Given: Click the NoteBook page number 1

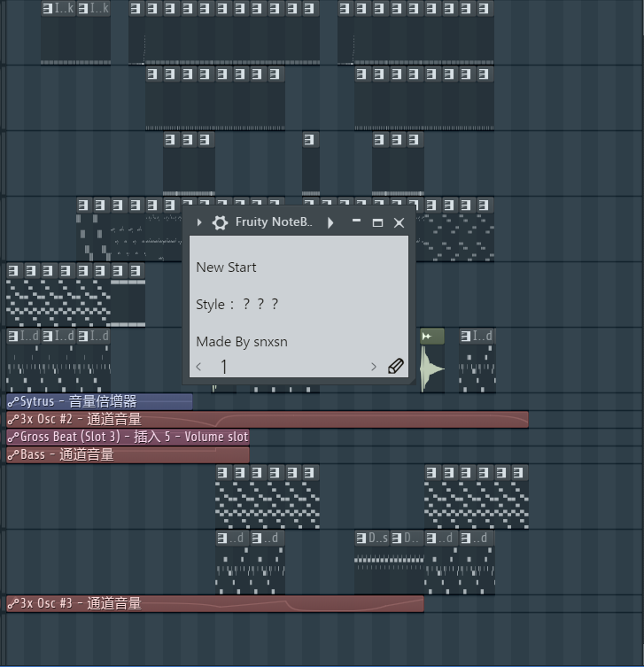Looking at the screenshot, I should click(x=224, y=367).
